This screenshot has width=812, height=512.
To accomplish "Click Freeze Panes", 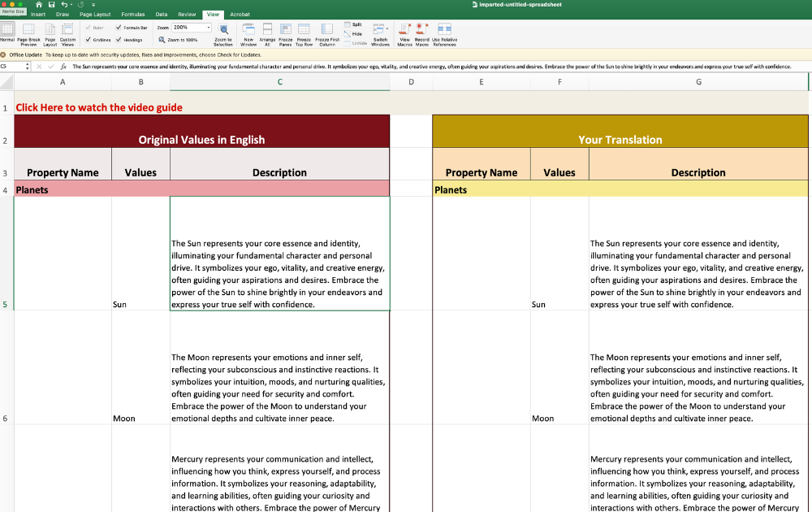I will pyautogui.click(x=285, y=35).
